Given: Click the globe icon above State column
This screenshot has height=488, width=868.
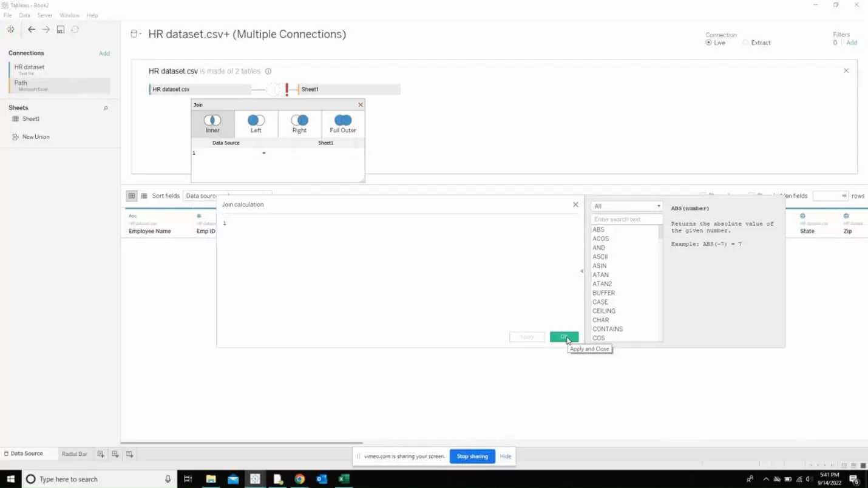Looking at the screenshot, I should coord(802,216).
